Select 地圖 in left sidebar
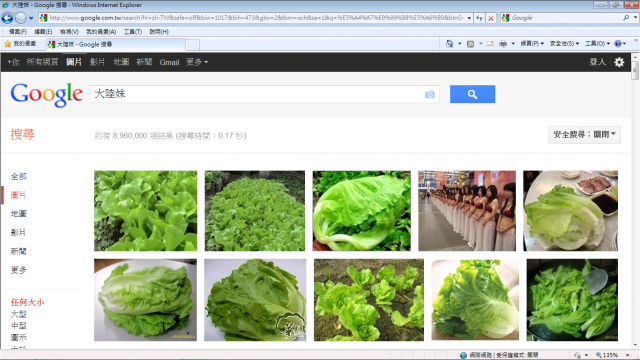This screenshot has width=640, height=360. (18, 213)
